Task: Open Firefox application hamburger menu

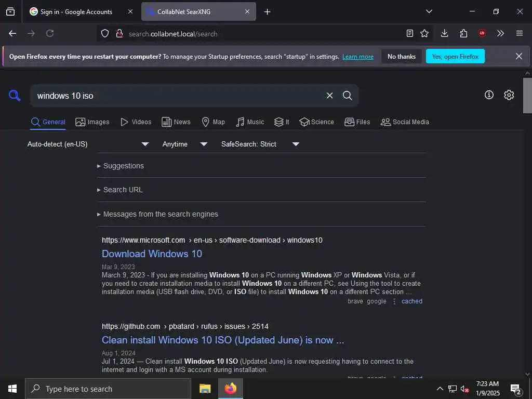Action: 519,34
